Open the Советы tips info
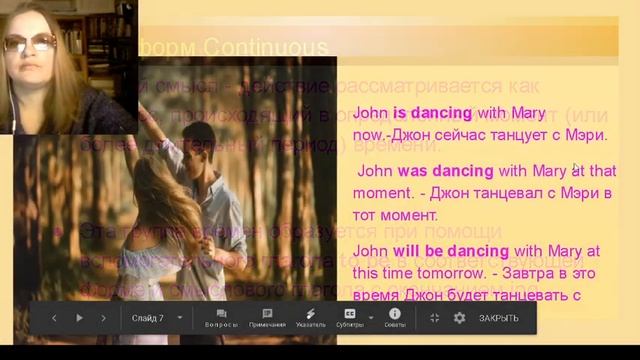Screen dimensions: 640x360 395,318
